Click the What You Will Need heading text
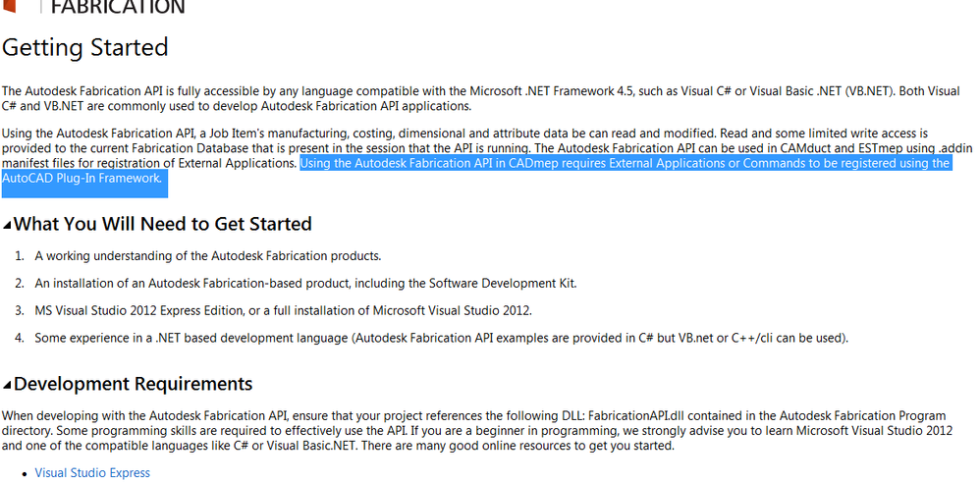Viewport: 980px width, 483px height. pos(162,224)
